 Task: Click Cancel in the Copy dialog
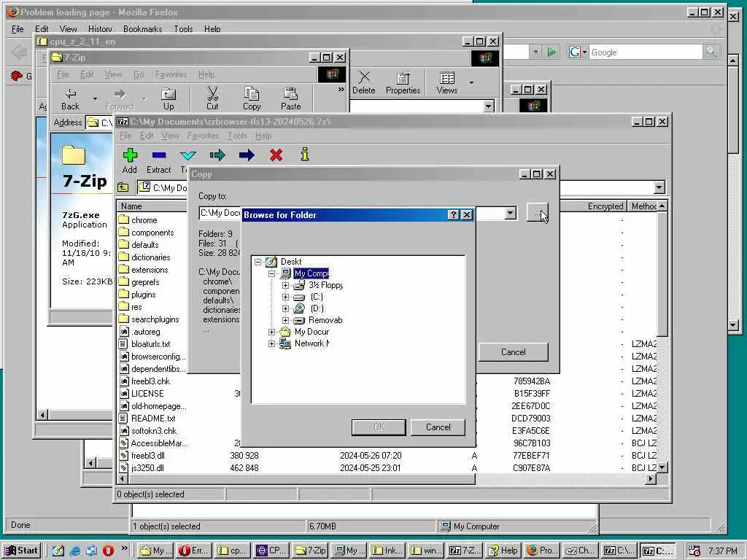pos(513,352)
